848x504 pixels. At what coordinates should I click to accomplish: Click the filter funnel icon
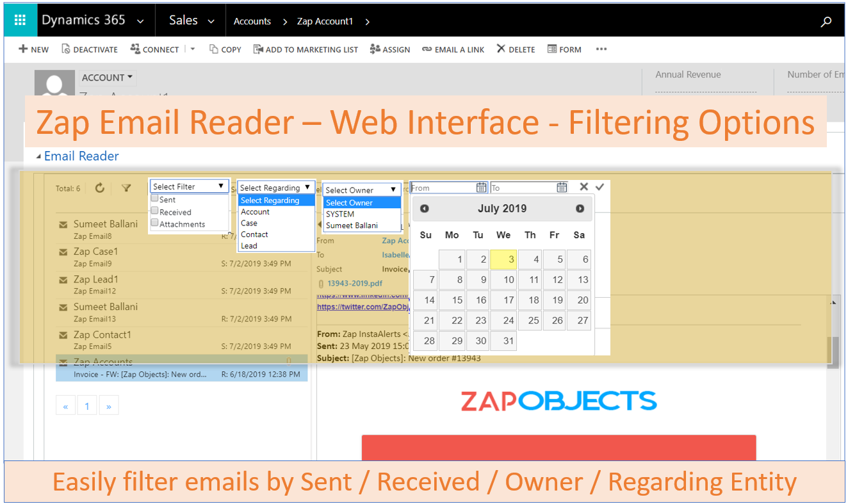click(126, 188)
